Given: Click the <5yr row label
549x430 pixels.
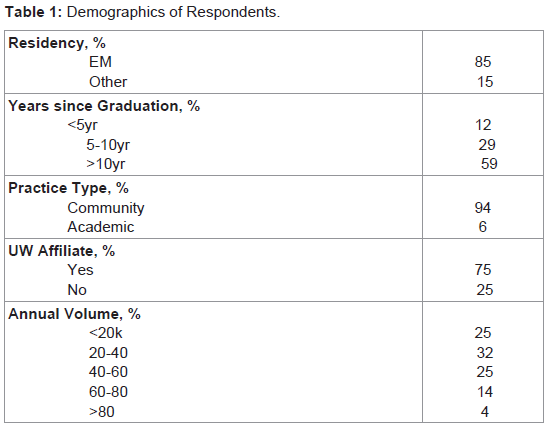Looking at the screenshot, I should click(x=83, y=125).
